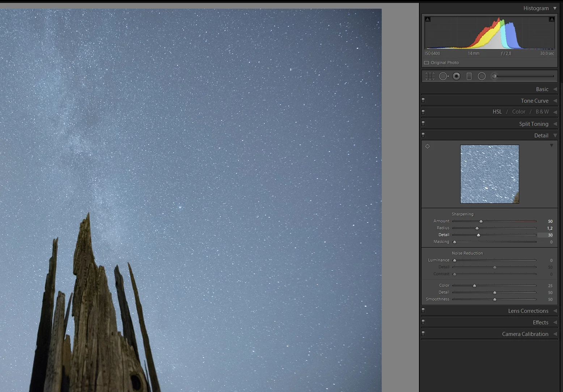Screen dimensions: 563x392
Task: Click the highlight clipping indicator on histogram
Action: 551,19
